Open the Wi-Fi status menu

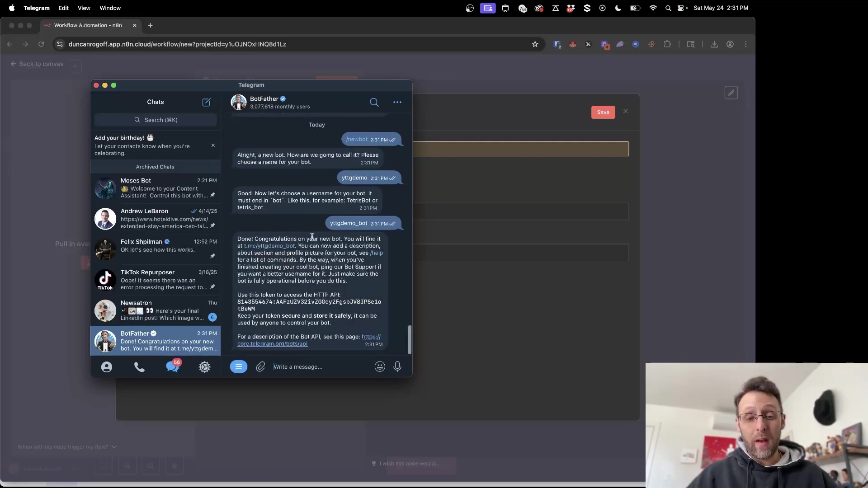653,8
